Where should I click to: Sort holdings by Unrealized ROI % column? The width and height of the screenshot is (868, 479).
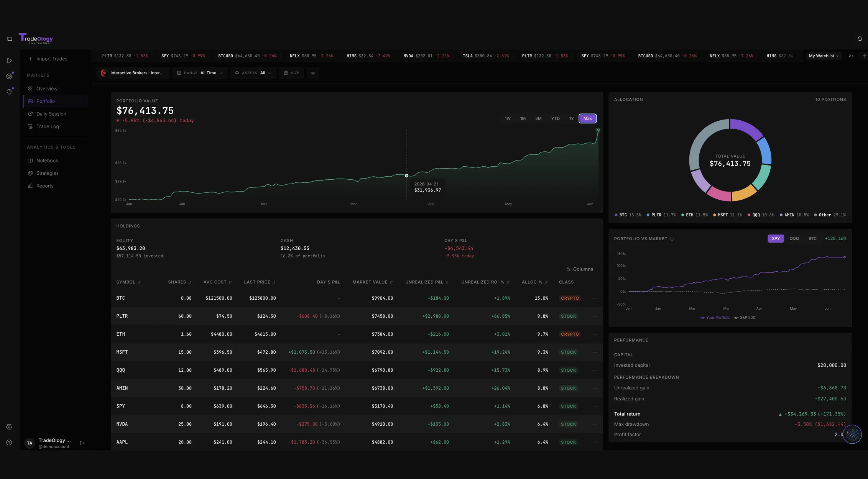[x=485, y=282]
